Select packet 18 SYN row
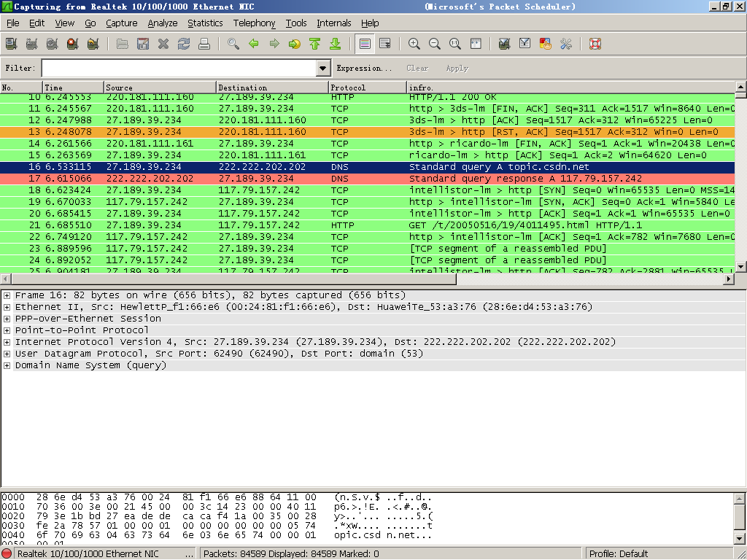The image size is (747, 560). pos(368,190)
